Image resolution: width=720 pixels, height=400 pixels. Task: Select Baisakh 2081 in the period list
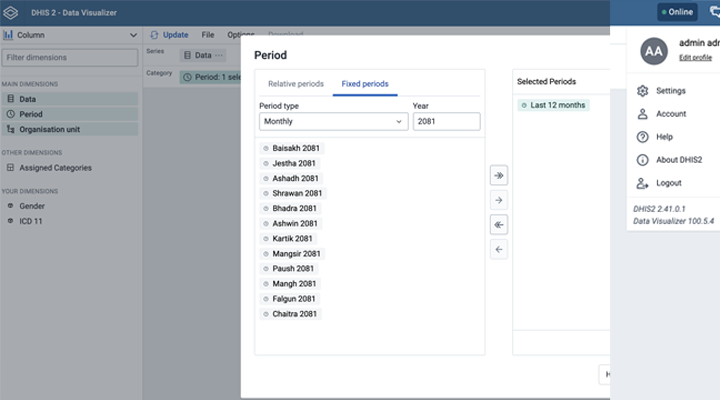293,148
